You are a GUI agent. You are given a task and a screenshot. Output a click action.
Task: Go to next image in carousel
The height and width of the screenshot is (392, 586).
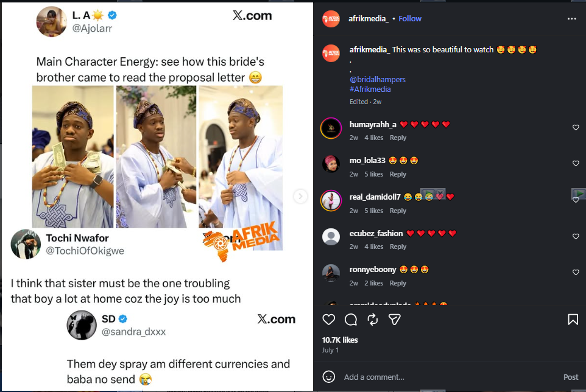point(300,196)
